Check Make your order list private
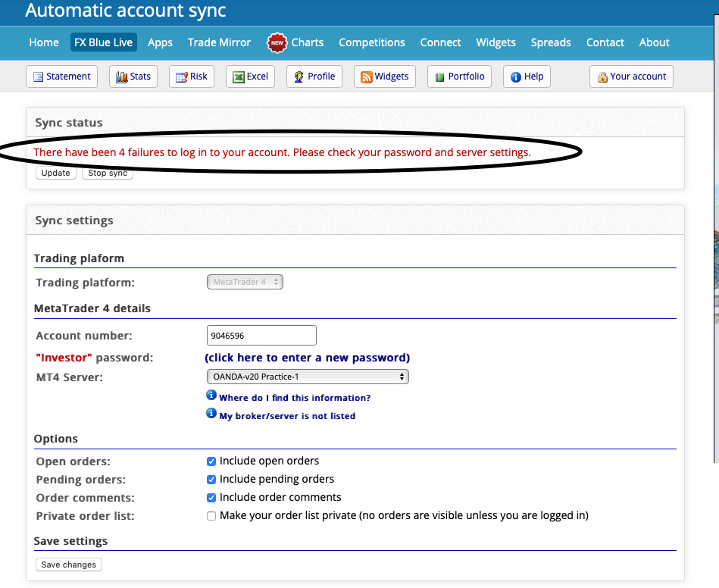 (211, 516)
